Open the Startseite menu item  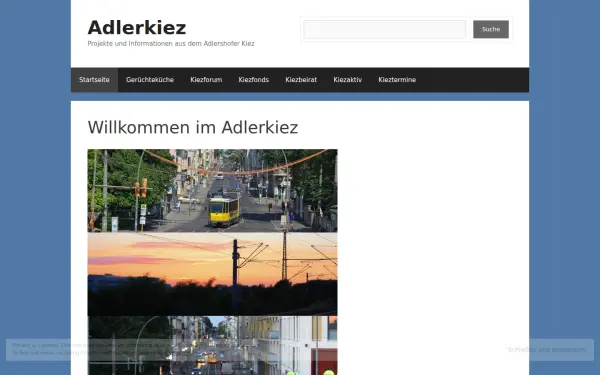pos(94,80)
